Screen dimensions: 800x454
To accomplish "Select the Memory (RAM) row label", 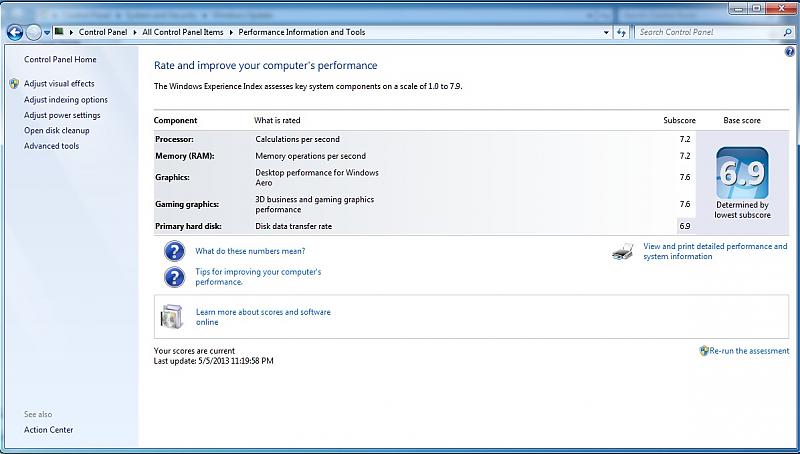I will (185, 156).
